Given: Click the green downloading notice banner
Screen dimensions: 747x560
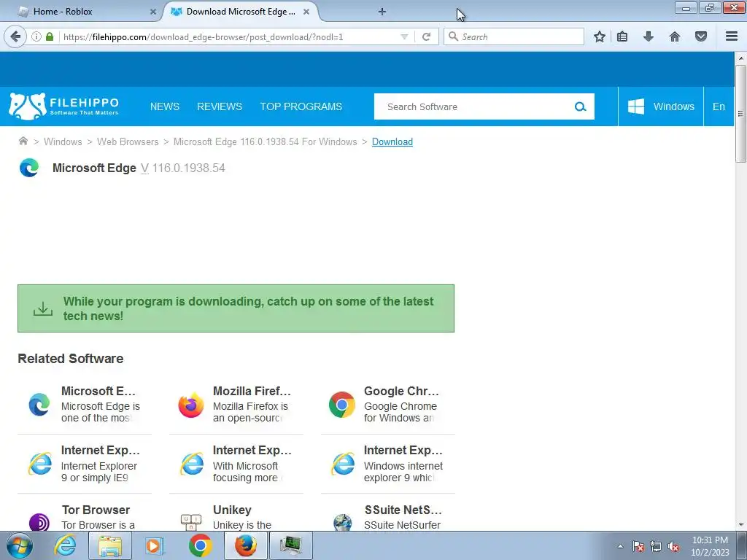Looking at the screenshot, I should 236,308.
